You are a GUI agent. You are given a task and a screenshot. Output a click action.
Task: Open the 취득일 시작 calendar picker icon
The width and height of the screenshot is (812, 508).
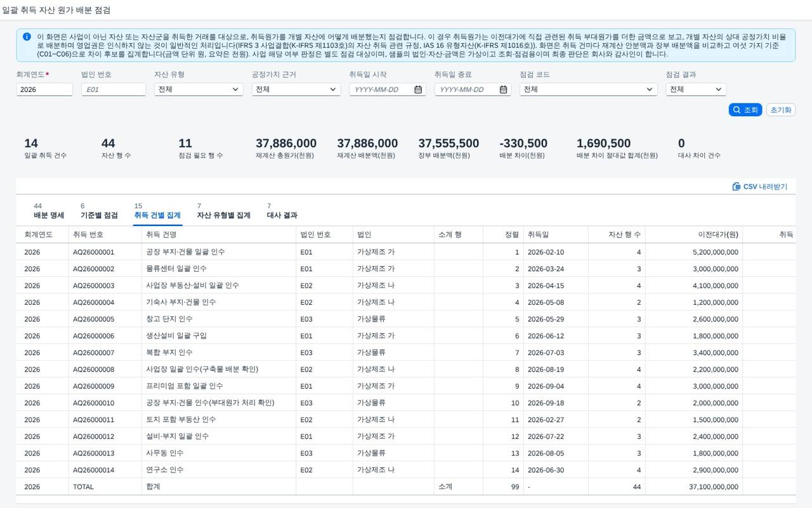(x=418, y=90)
